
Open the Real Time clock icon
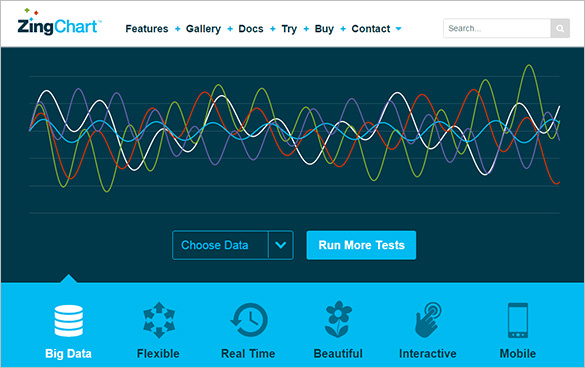(x=249, y=320)
